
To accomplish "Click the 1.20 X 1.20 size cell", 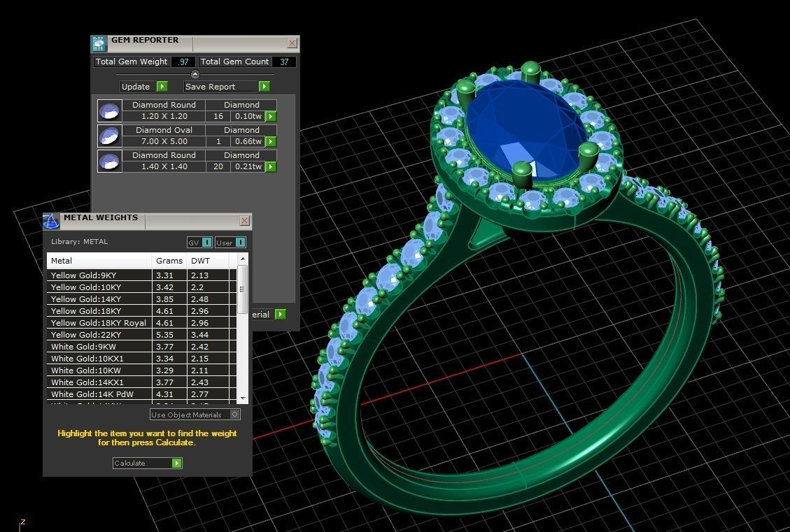I will [164, 116].
